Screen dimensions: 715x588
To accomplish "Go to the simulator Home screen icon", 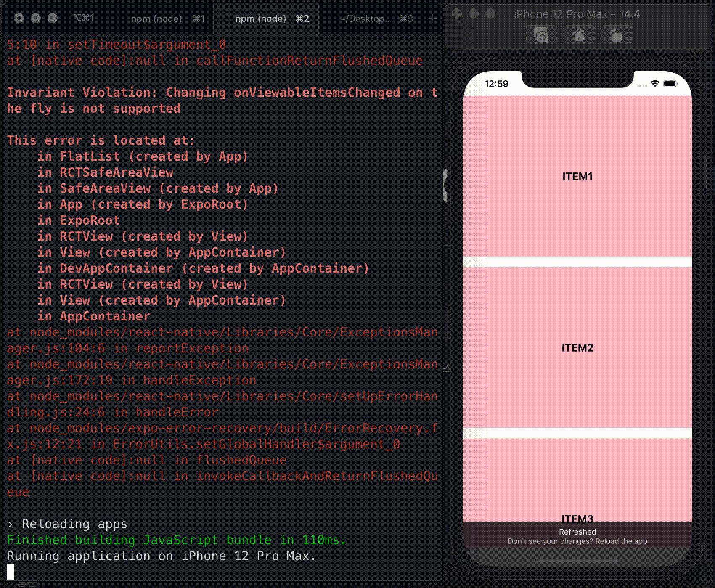I will click(579, 35).
